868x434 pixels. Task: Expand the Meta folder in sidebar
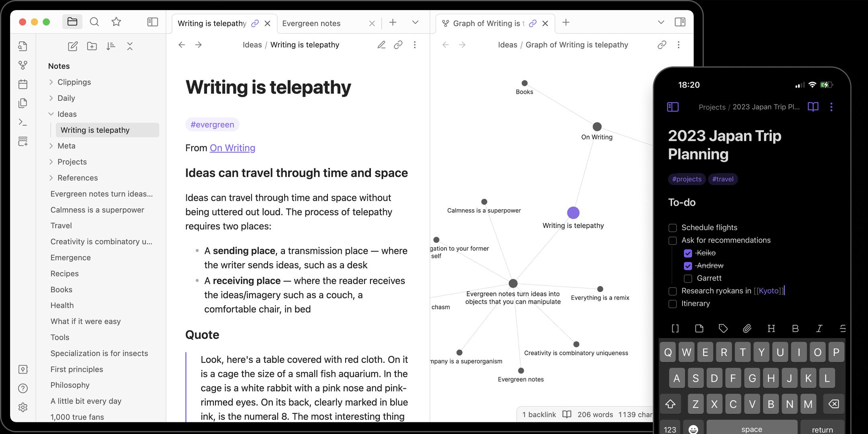tap(51, 145)
